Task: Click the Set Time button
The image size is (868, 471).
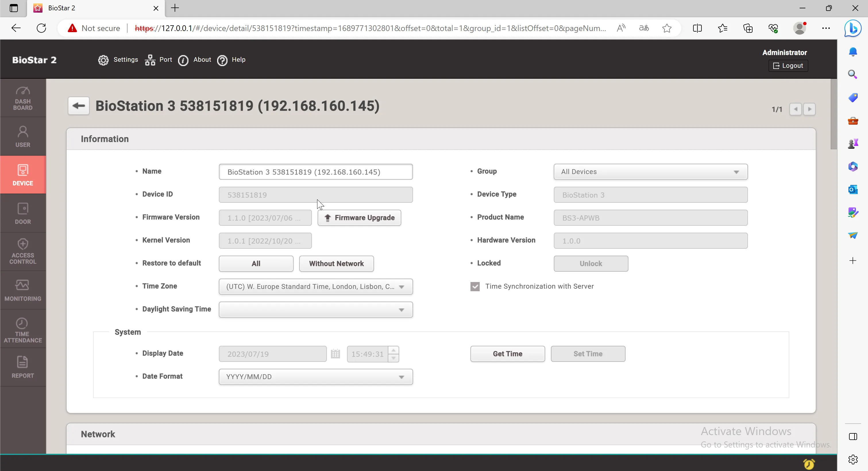Action: [x=588, y=354]
